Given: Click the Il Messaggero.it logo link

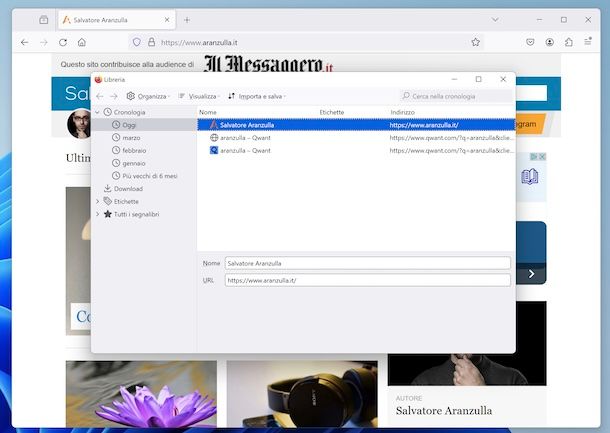Looking at the screenshot, I should (x=268, y=64).
